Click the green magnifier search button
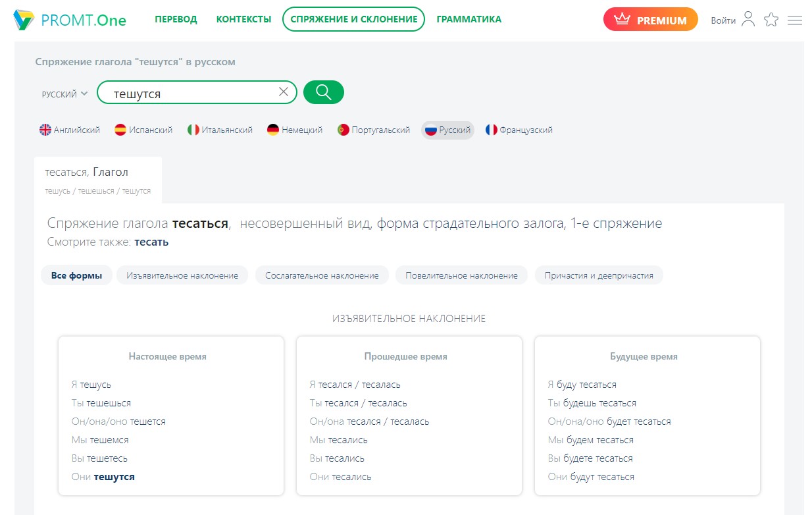The height and width of the screenshot is (515, 812). tap(324, 92)
